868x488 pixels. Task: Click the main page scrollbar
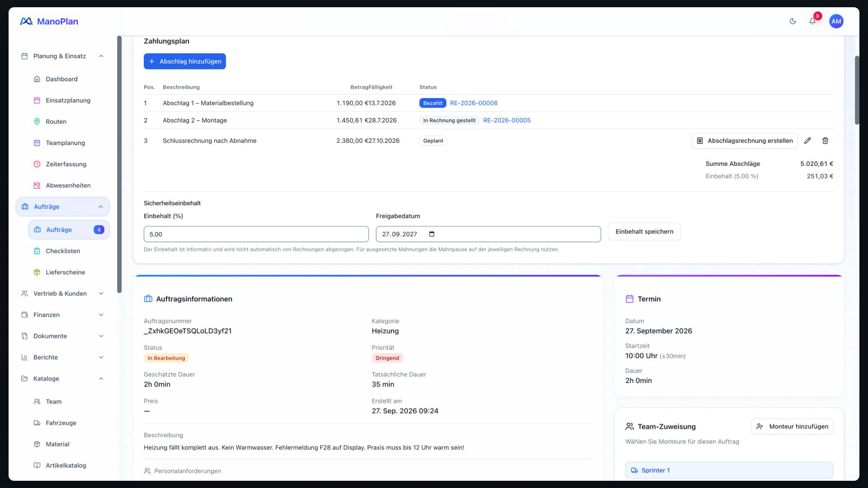(x=857, y=90)
